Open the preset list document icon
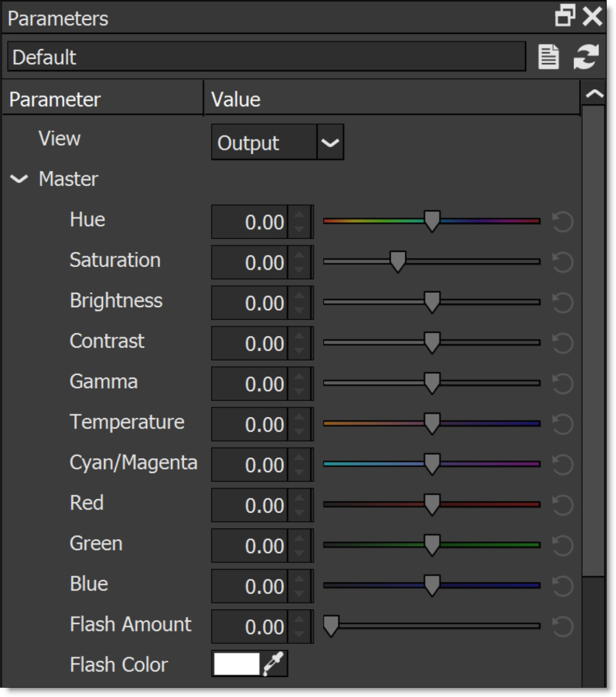This screenshot has height=697, width=616. (549, 57)
